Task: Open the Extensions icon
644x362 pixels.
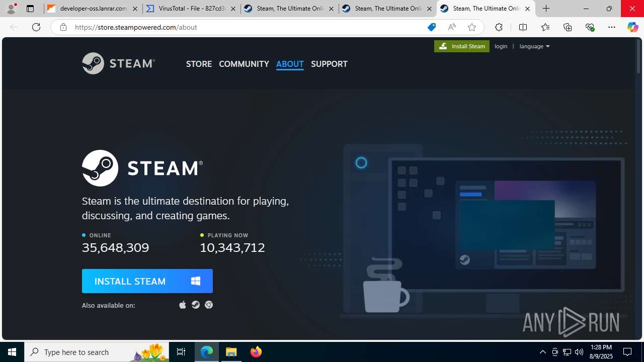Action: coord(499,27)
